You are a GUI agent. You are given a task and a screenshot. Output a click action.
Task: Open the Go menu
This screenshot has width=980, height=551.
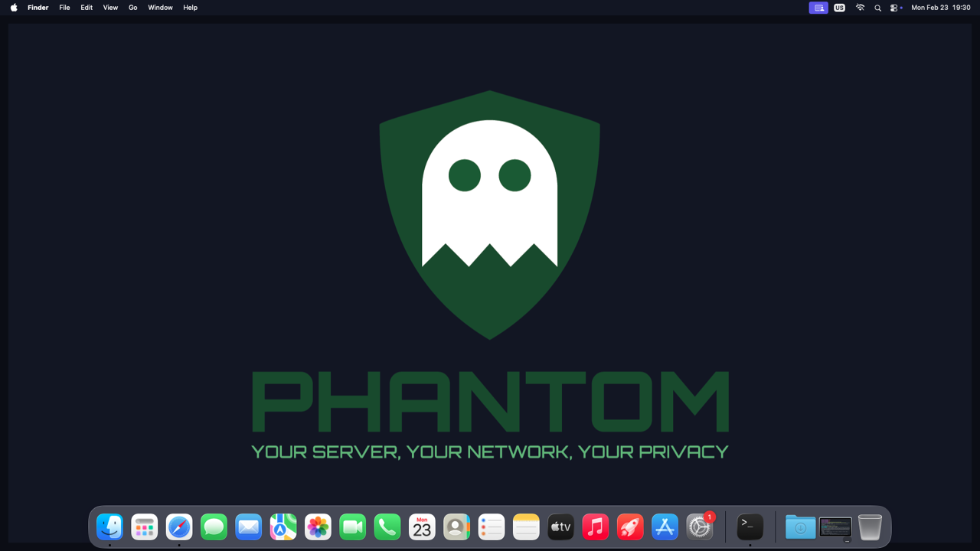point(132,8)
